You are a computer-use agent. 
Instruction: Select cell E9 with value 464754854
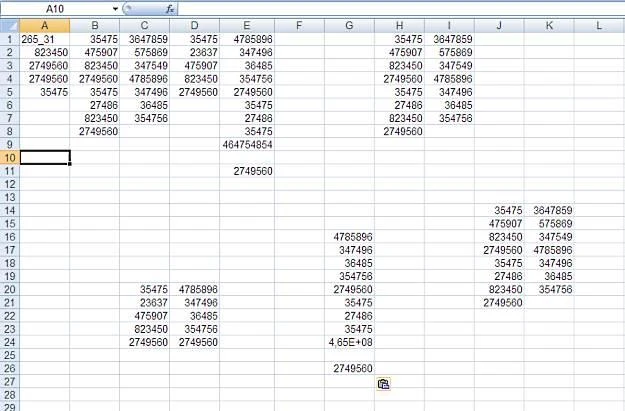(247, 144)
